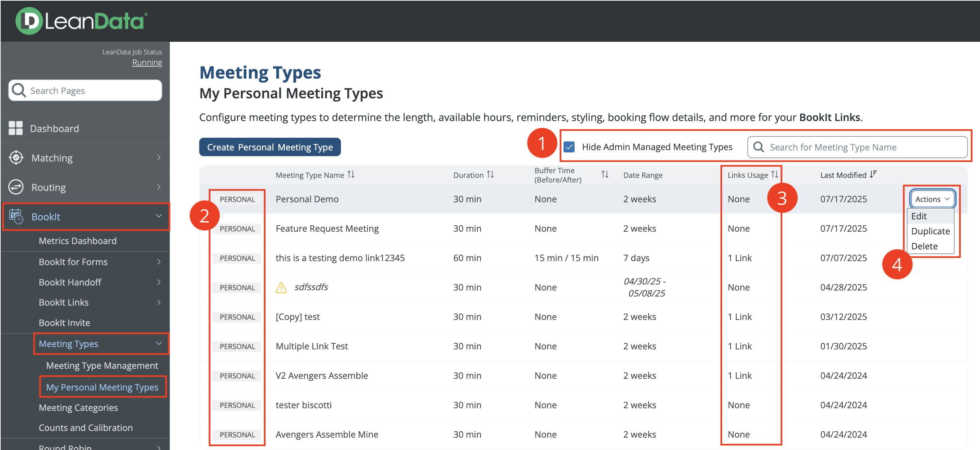Click the Dashboard grid icon in sidebar

16,128
